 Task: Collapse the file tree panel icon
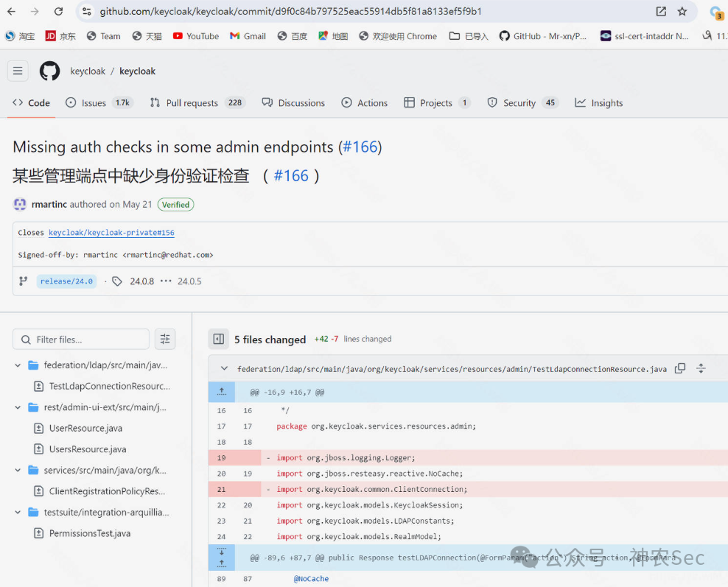point(219,340)
